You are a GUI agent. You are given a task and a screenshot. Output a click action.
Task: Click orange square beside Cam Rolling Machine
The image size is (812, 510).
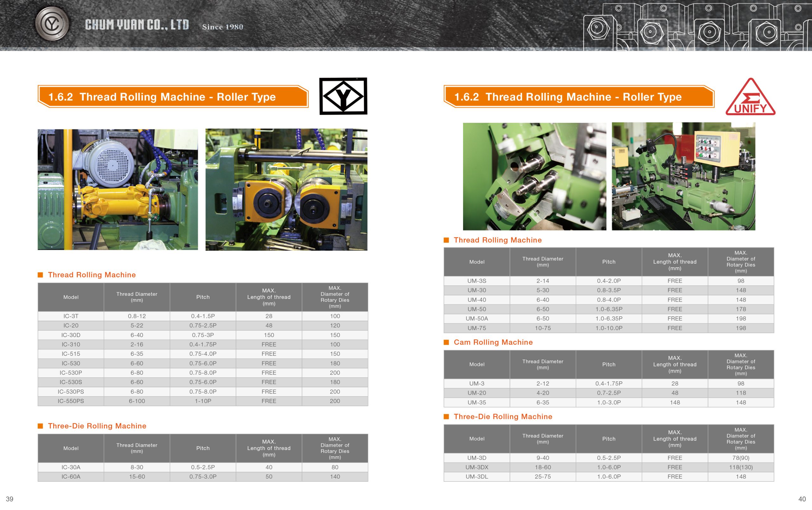click(x=446, y=342)
